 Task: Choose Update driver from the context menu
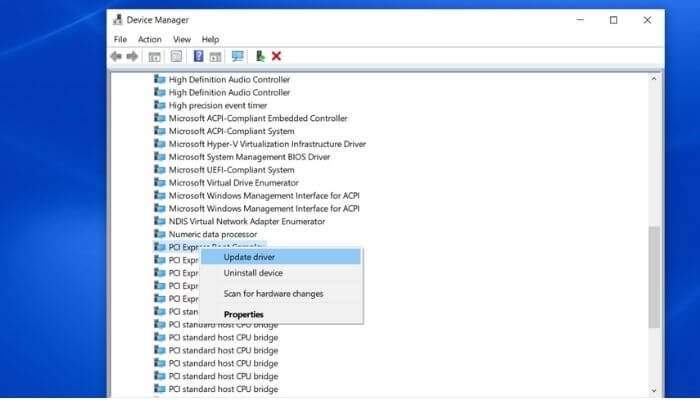[x=281, y=257]
